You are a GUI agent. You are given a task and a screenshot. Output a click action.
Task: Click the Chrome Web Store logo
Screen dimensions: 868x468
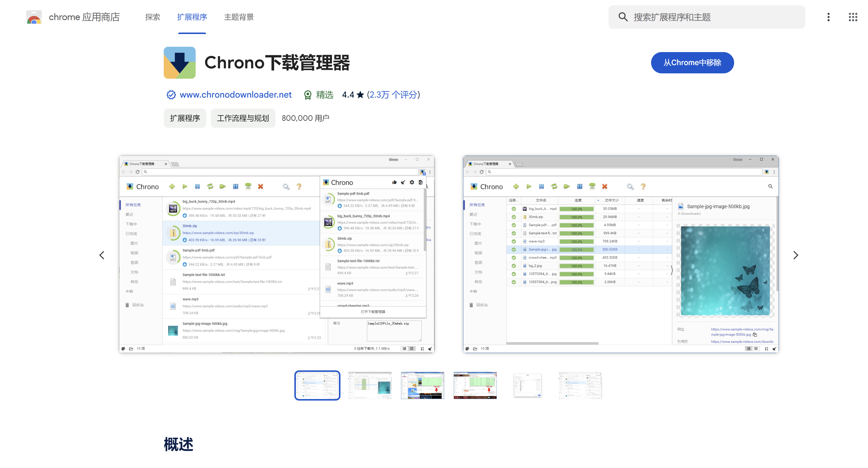pyautogui.click(x=34, y=17)
